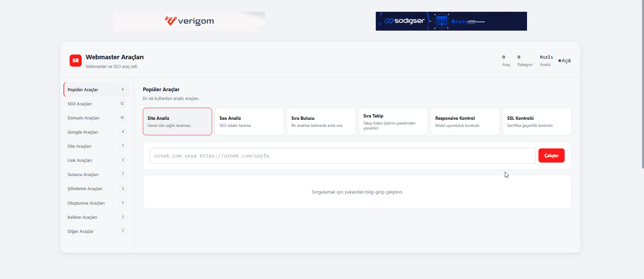This screenshot has width=644, height=279.
Task: Open the Domain Araçları category
Action: pyautogui.click(x=97, y=118)
